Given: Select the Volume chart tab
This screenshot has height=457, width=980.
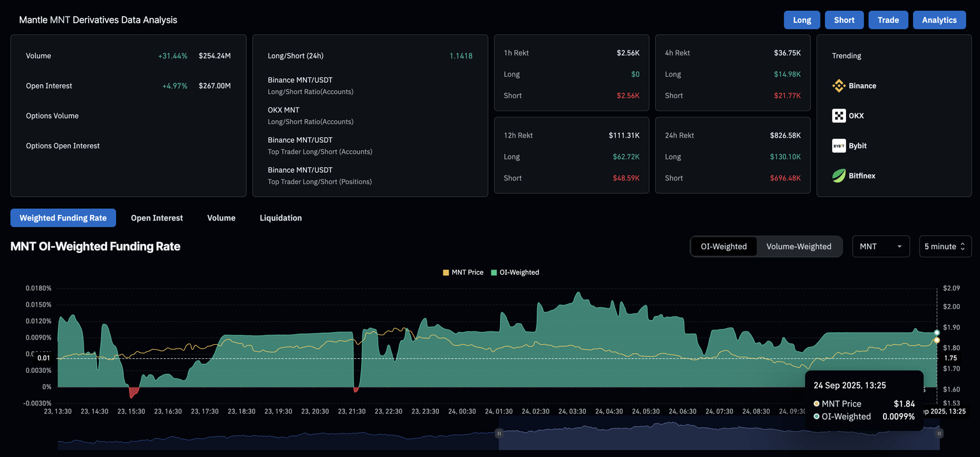Looking at the screenshot, I should 221,218.
